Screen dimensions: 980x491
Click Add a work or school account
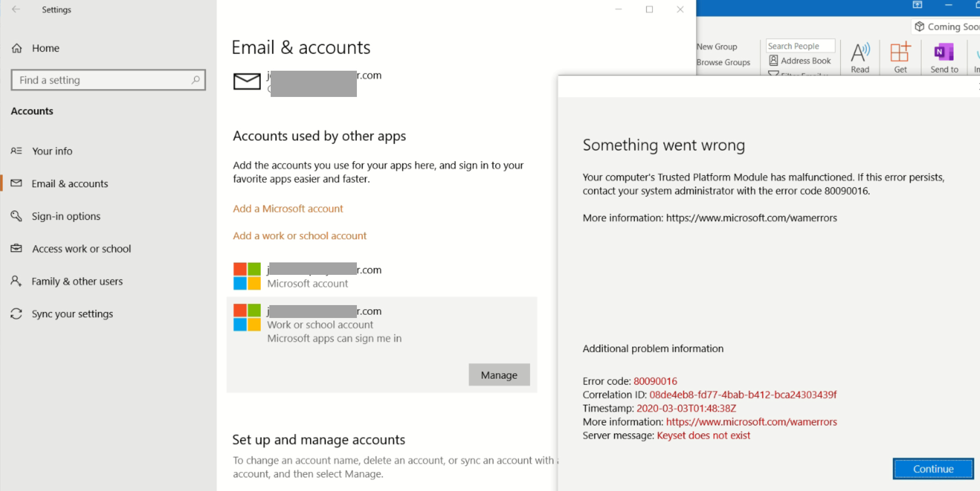click(300, 236)
